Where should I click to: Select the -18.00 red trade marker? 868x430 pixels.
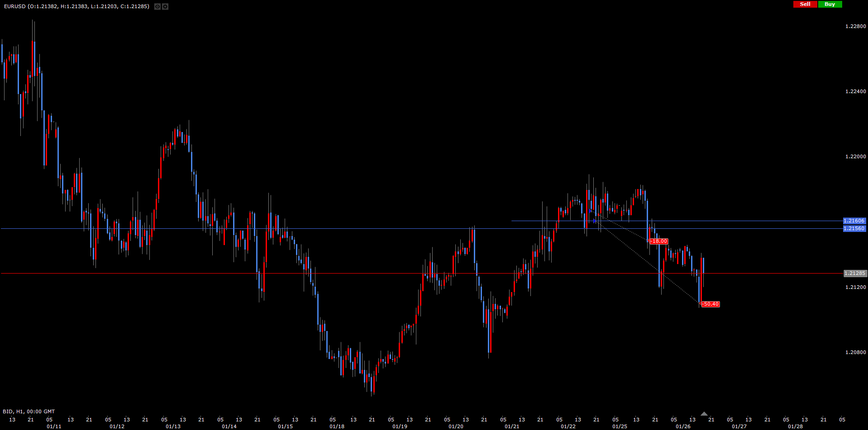[658, 241]
